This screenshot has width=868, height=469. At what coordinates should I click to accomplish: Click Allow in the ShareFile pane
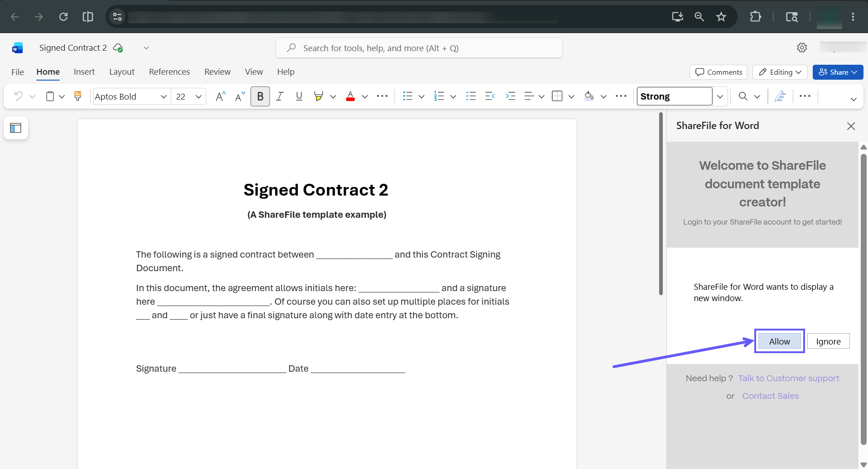tap(779, 341)
